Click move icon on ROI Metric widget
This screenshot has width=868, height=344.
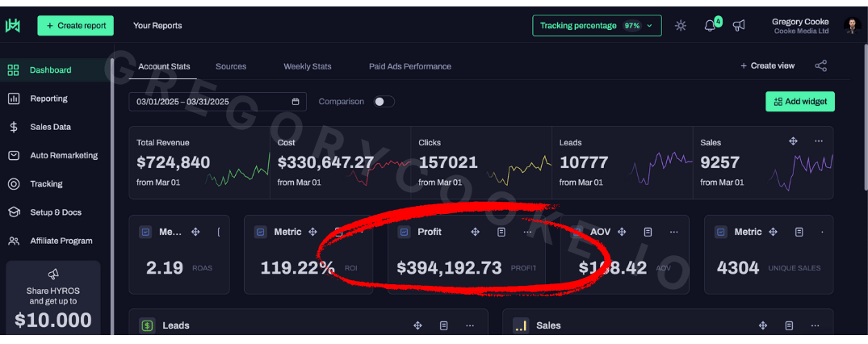[x=312, y=232]
